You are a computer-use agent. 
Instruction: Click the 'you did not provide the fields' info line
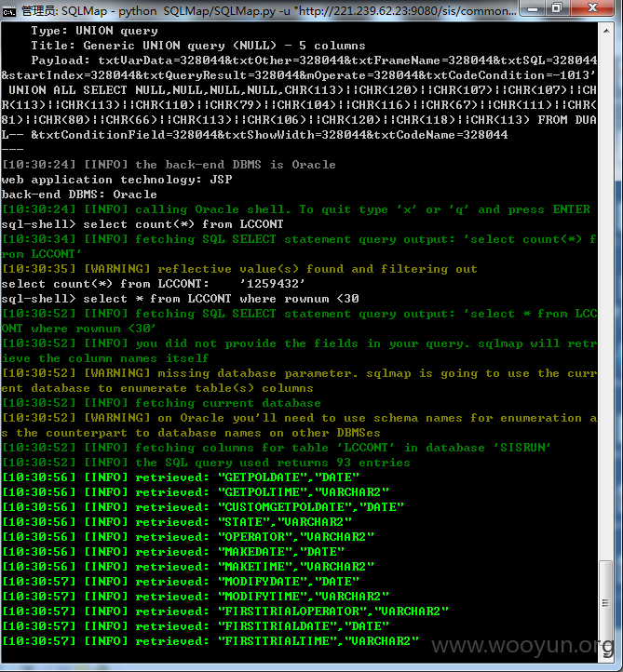(x=299, y=351)
